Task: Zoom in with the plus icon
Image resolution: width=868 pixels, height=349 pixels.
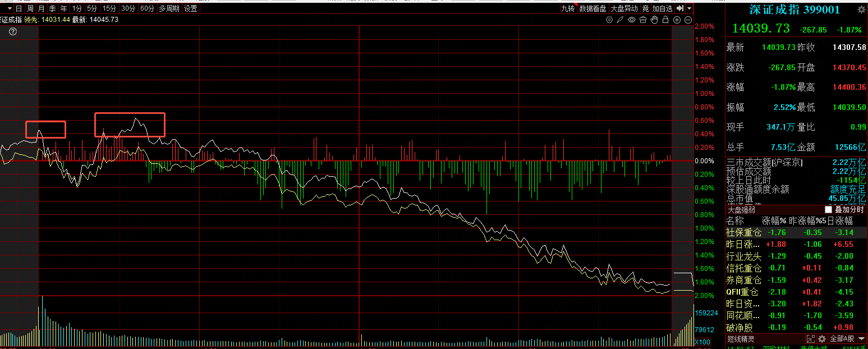Action: coord(677,20)
